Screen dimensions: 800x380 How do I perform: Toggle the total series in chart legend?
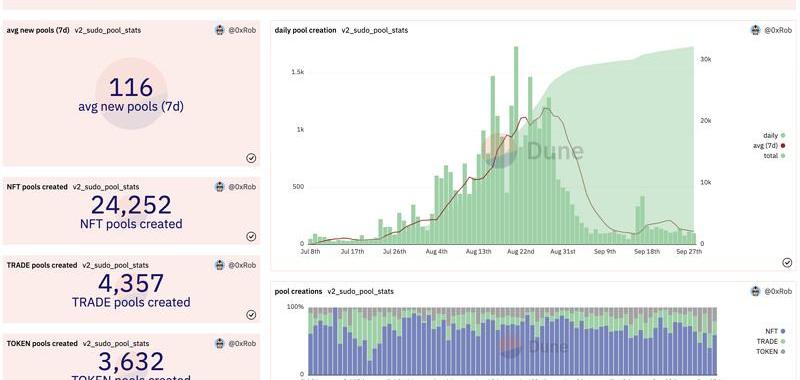[x=774, y=156]
